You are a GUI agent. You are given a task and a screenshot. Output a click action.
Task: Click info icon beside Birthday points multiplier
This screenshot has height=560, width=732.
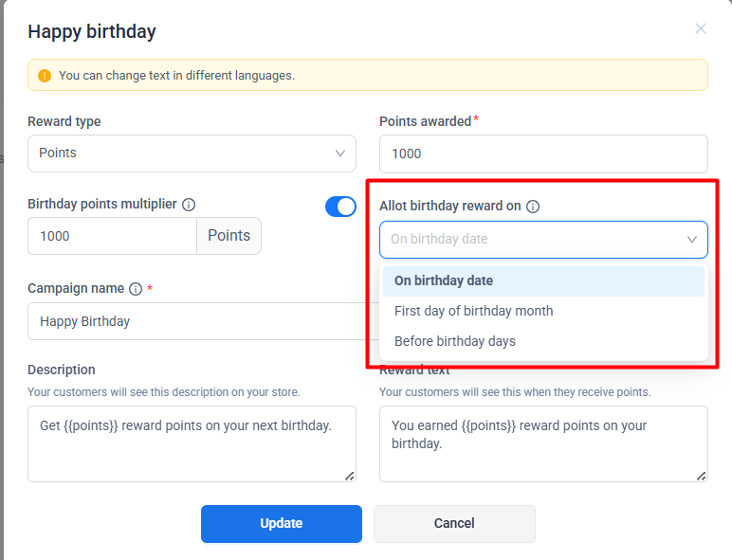(x=189, y=205)
